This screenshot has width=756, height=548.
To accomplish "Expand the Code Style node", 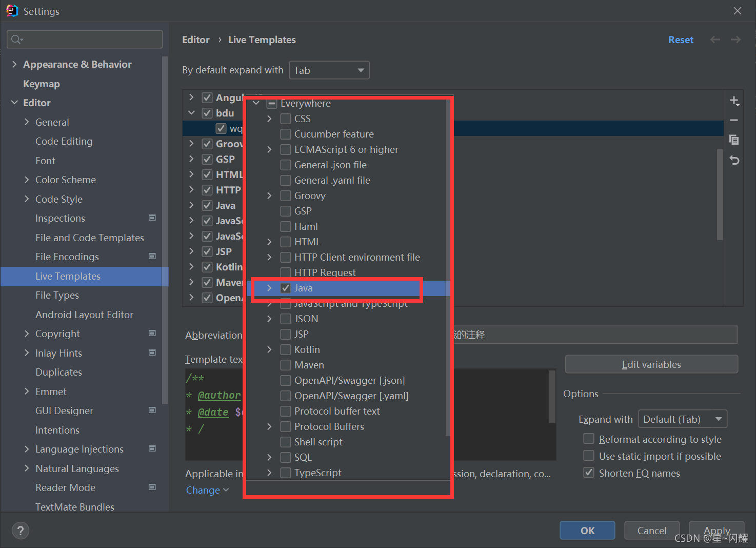I will pyautogui.click(x=27, y=199).
